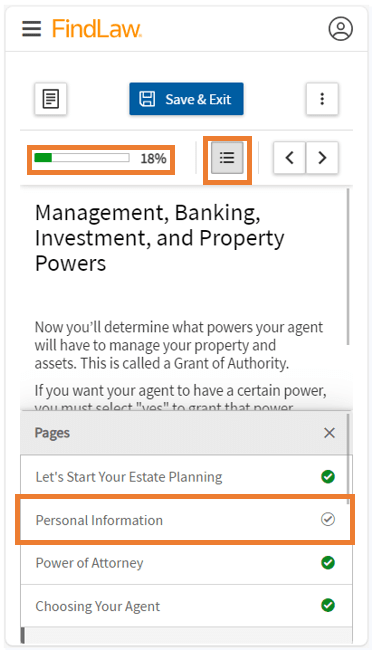Click the Personal Information incomplete checkmark
Viewport: 373px width, 650px height.
point(328,519)
